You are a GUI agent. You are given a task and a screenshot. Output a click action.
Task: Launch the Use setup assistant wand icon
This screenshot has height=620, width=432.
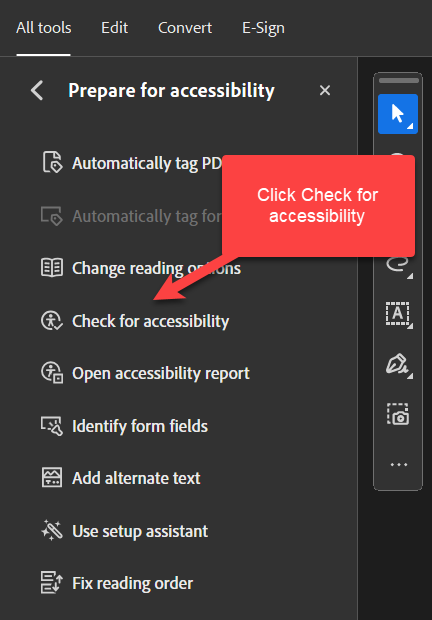pyautogui.click(x=52, y=530)
